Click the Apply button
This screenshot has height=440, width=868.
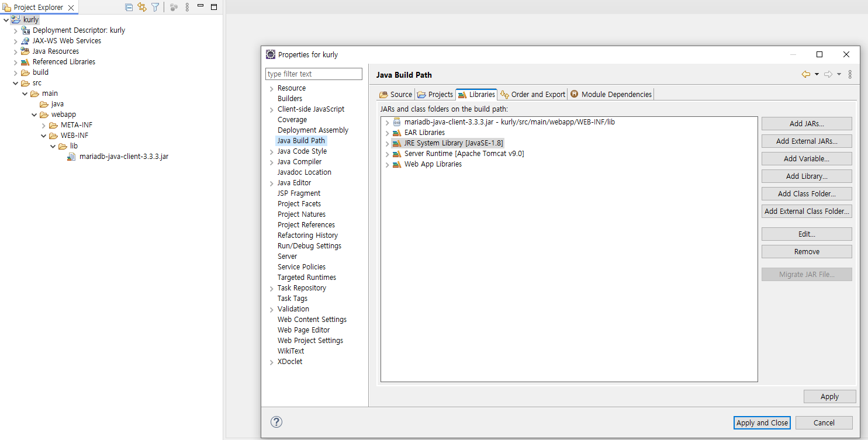click(829, 396)
